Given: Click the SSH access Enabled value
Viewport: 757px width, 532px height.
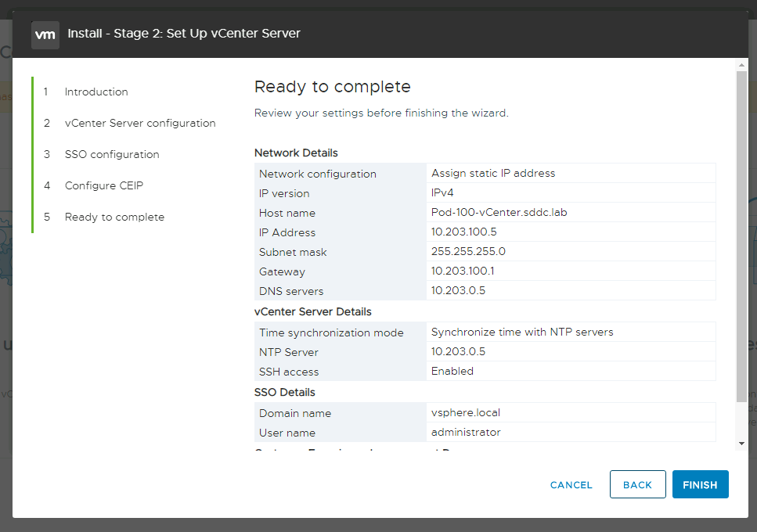Looking at the screenshot, I should (452, 371).
